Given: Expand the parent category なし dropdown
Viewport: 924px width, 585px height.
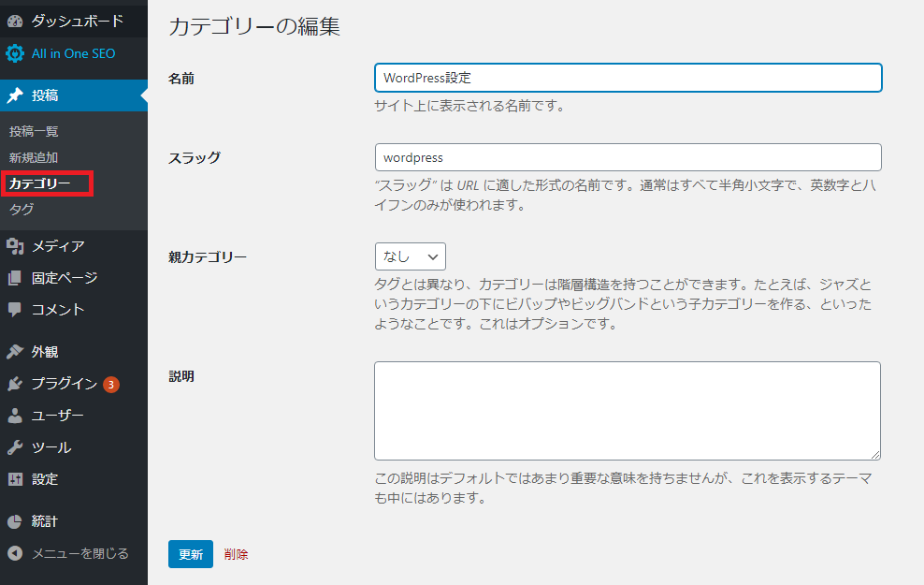Looking at the screenshot, I should click(x=411, y=256).
